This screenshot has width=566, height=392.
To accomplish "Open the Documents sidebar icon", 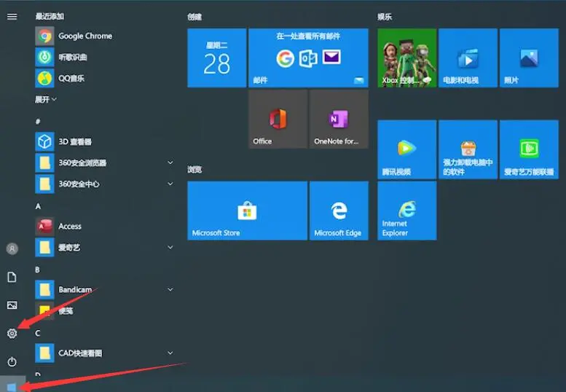I will (x=12, y=277).
